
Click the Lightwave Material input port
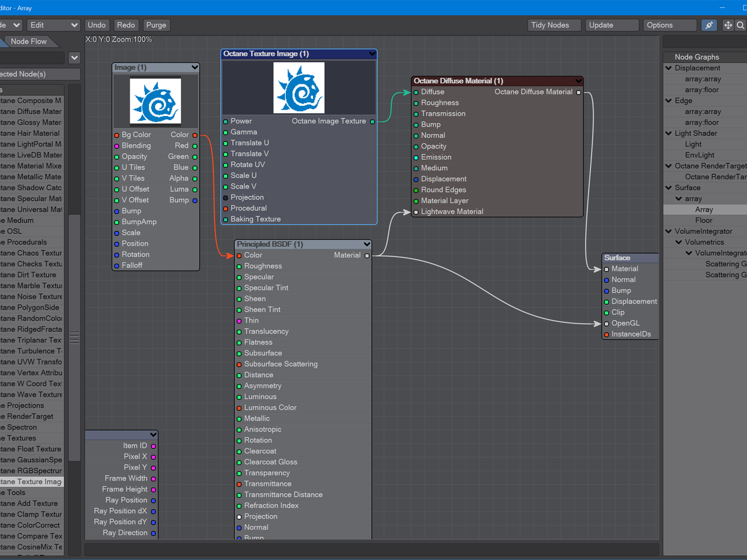point(417,212)
